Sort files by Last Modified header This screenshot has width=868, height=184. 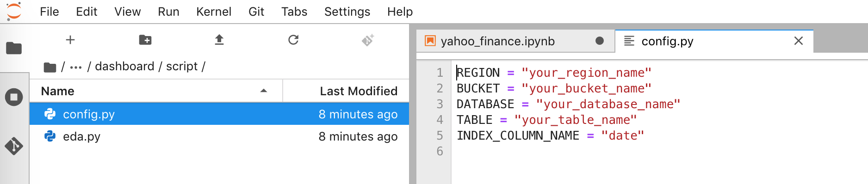[x=359, y=91]
